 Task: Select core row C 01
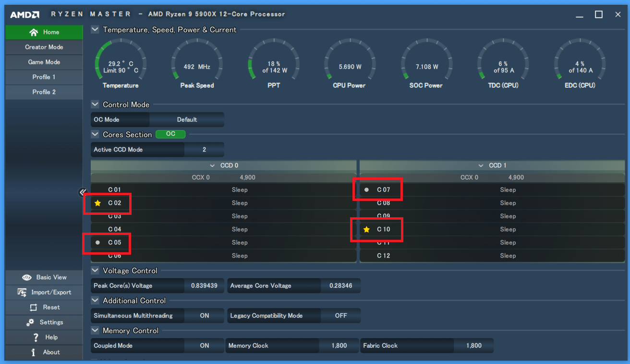pos(224,190)
